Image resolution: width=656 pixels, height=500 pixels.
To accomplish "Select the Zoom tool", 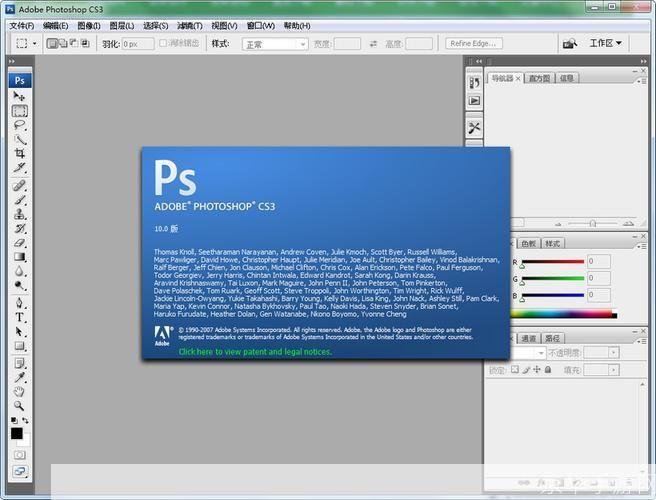I will pyautogui.click(x=19, y=405).
